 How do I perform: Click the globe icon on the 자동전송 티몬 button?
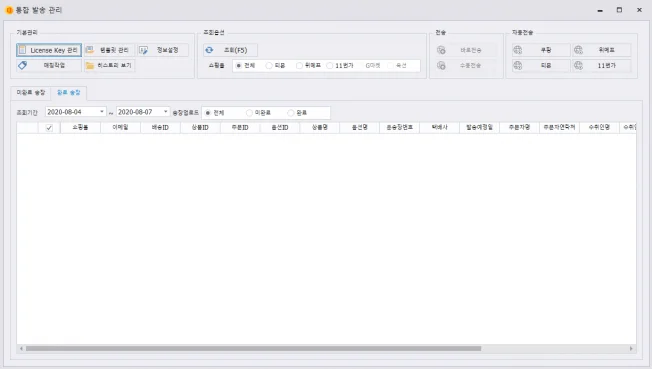click(518, 65)
